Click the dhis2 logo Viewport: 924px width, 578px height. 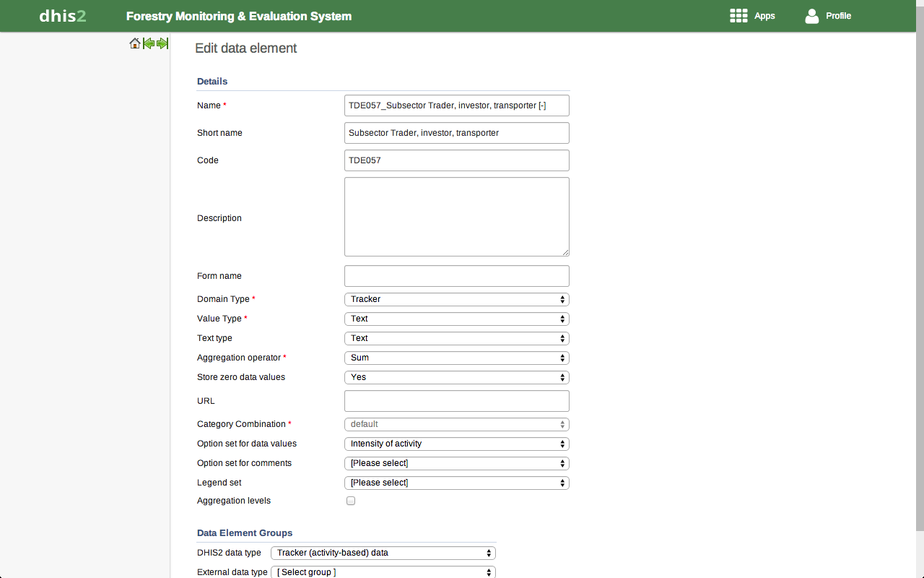(63, 16)
